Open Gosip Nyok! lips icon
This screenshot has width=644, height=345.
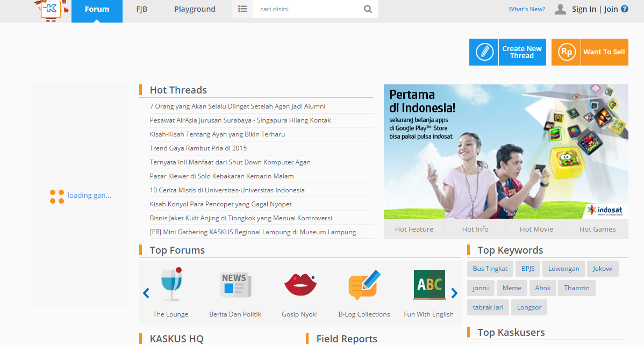click(300, 285)
